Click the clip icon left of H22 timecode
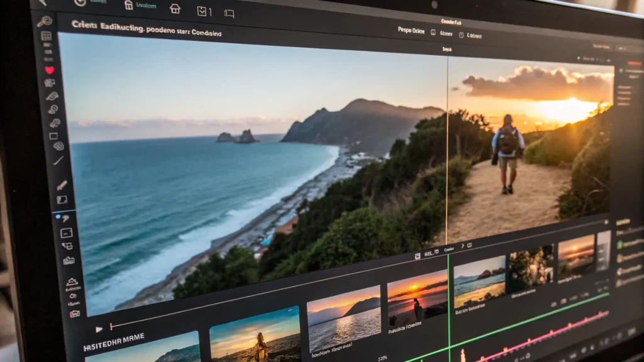Viewport: 644px width, 362px height. [418, 256]
